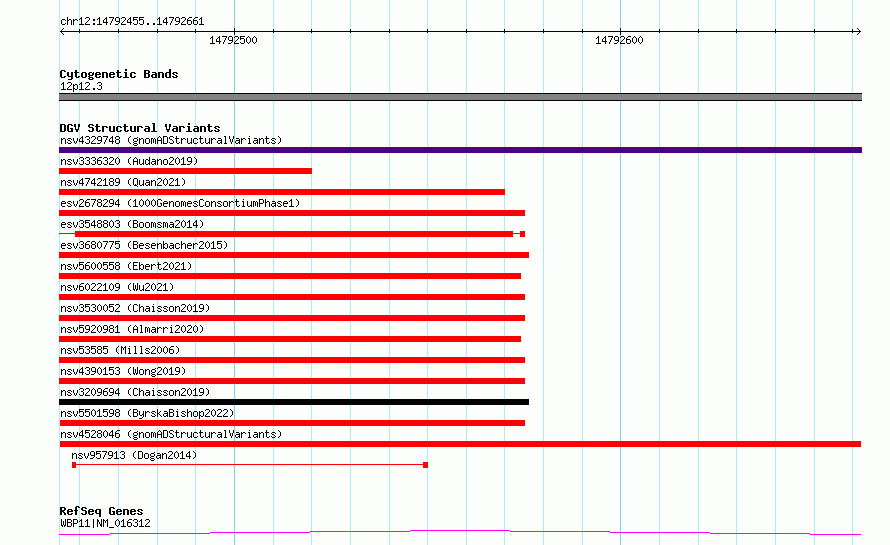Screen dimensions: 890x545
Task: Click the 14792600 ruler coordinate
Action: [619, 40]
